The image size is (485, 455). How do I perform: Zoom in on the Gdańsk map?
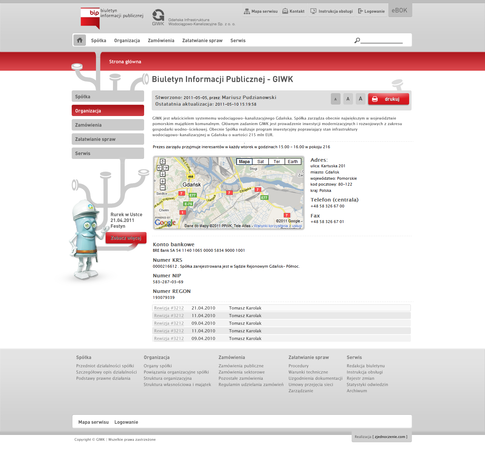click(x=163, y=181)
